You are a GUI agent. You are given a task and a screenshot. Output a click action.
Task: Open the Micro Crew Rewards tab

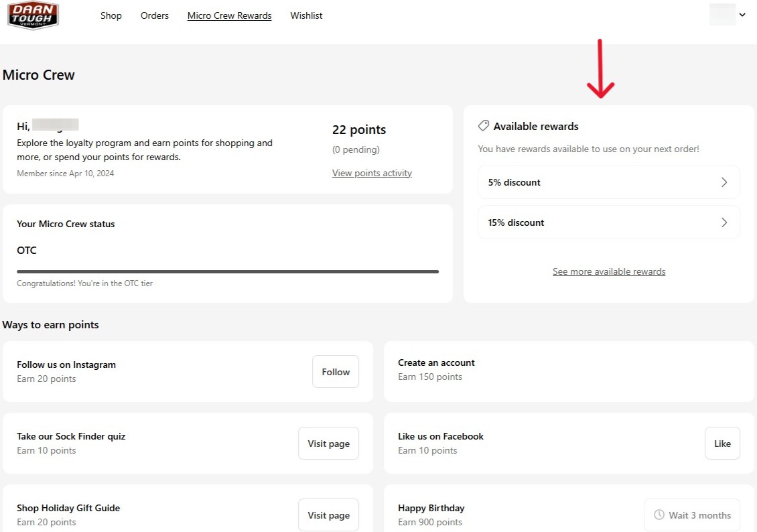(x=229, y=15)
